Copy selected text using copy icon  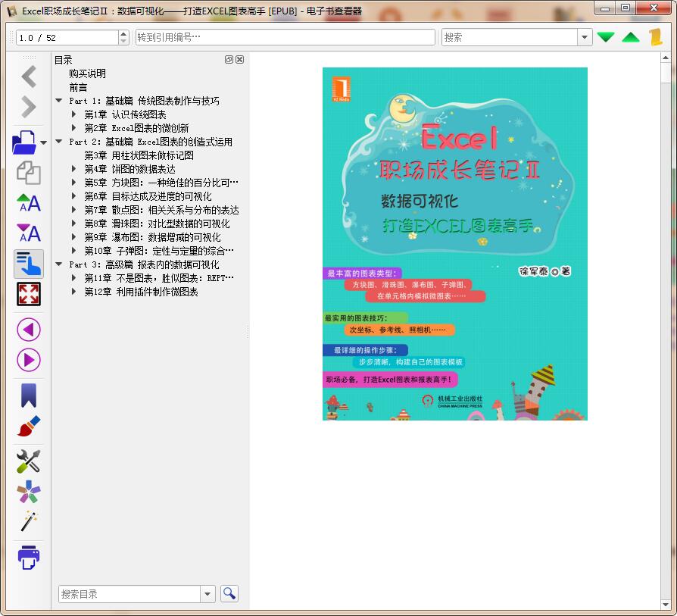tap(29, 173)
